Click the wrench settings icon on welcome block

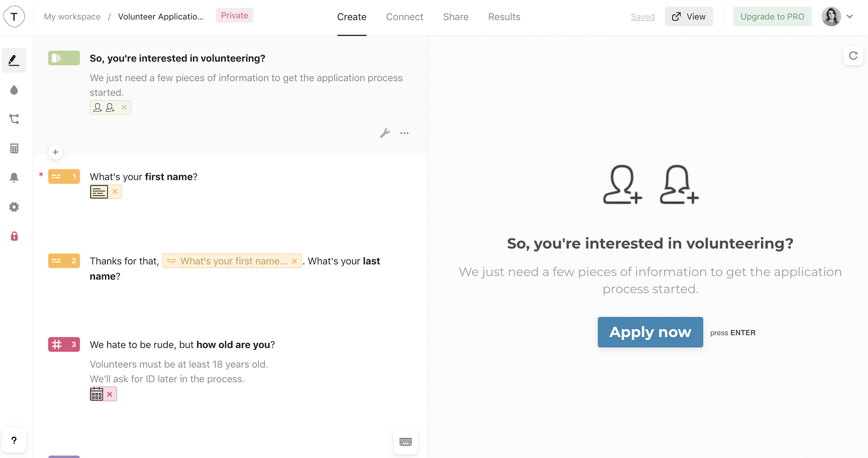point(385,133)
